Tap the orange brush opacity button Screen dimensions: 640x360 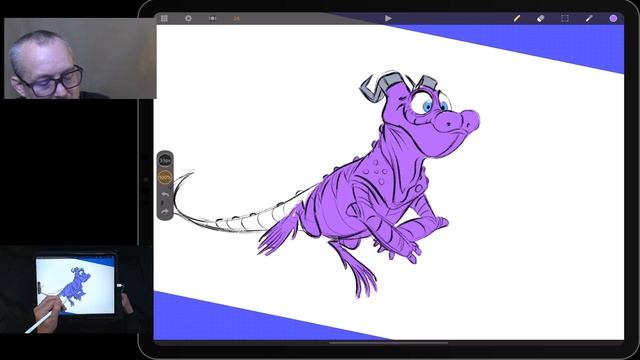165,178
